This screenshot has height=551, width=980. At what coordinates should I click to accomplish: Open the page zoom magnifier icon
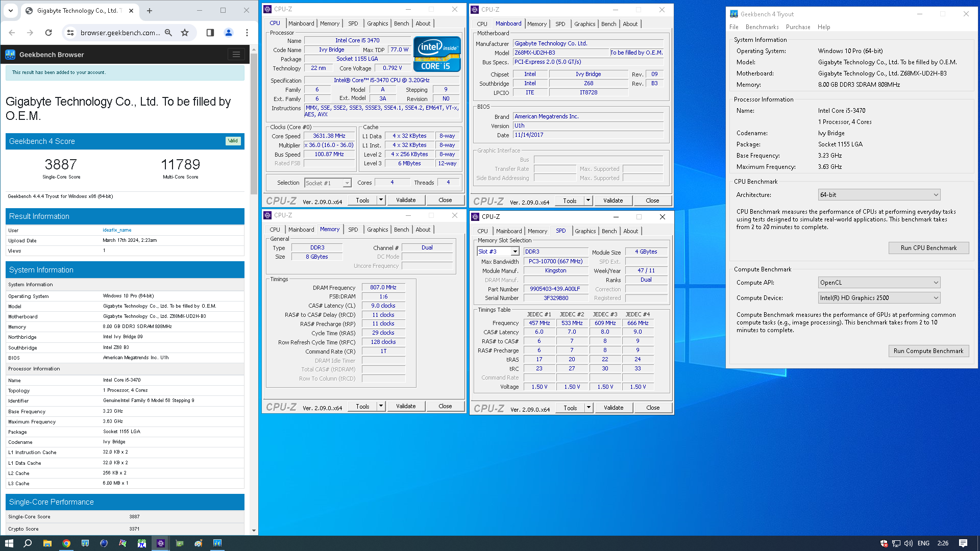point(168,33)
